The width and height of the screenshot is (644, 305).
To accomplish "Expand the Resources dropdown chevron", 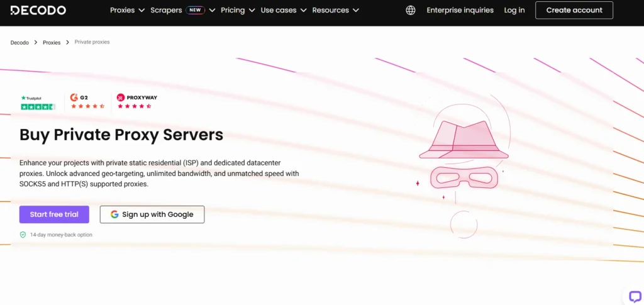I will [x=356, y=10].
